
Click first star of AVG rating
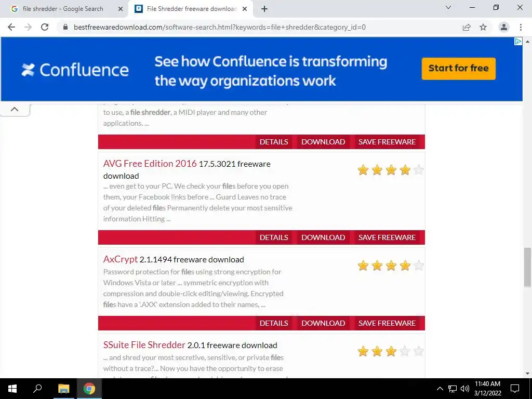[363, 170]
